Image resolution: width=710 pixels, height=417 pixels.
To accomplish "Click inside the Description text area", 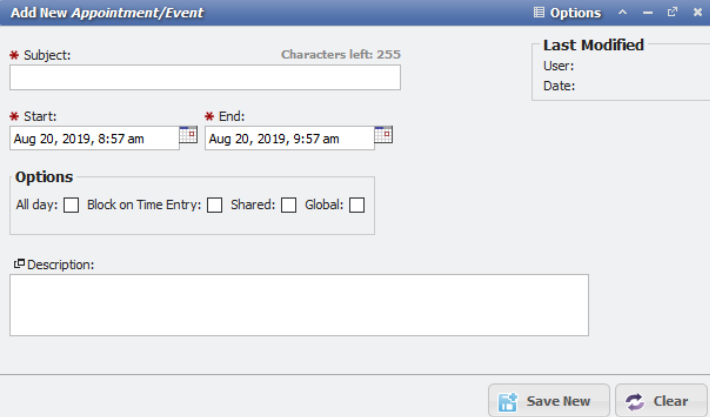I will click(x=299, y=305).
